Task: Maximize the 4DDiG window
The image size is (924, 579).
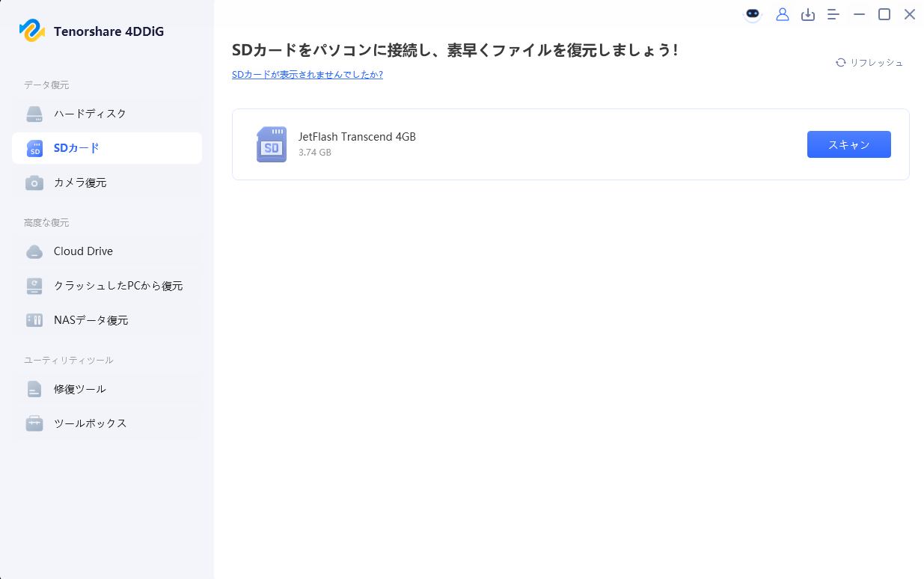Action: [x=884, y=14]
